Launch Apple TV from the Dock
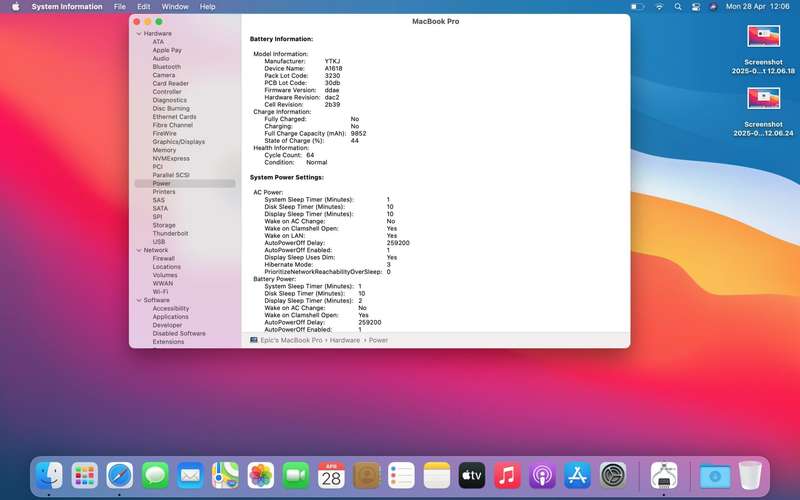 pos(472,476)
